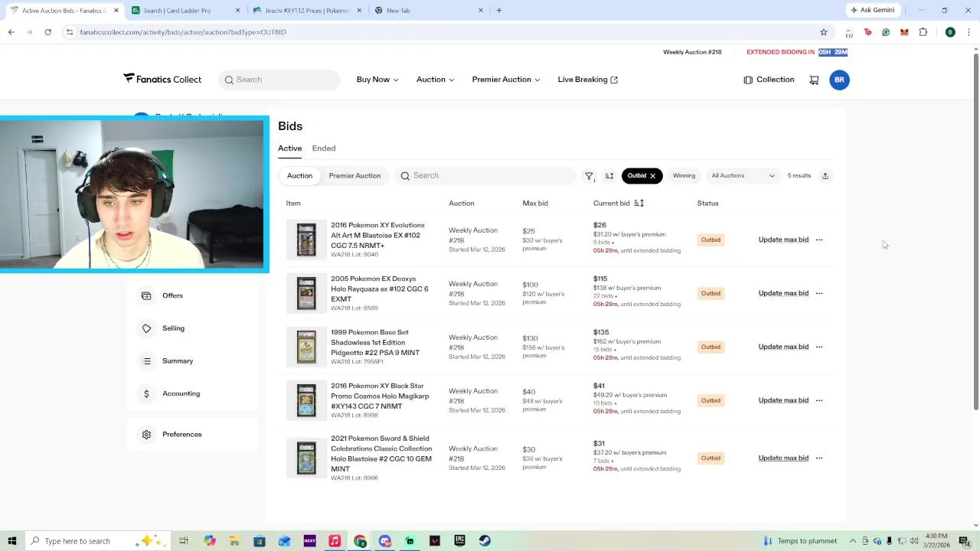Toggle the Winning filter chip
Image resolution: width=980 pixels, height=551 pixels.
click(684, 176)
